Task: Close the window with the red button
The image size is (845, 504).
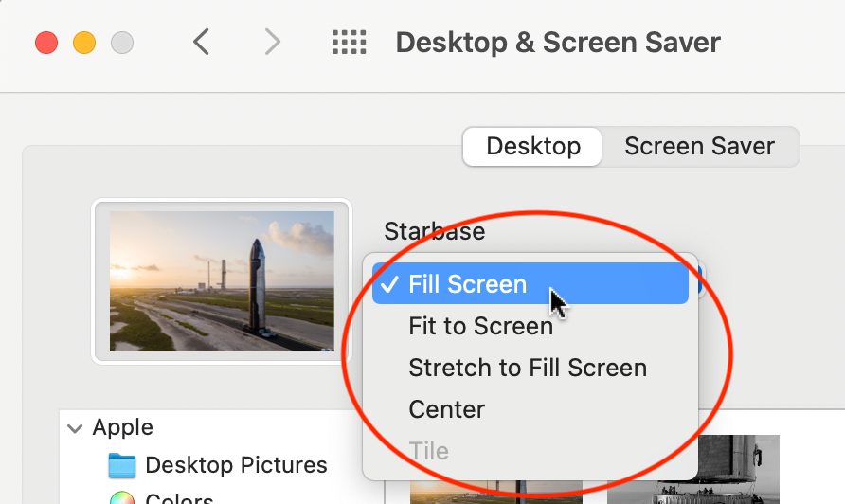Action: point(46,43)
